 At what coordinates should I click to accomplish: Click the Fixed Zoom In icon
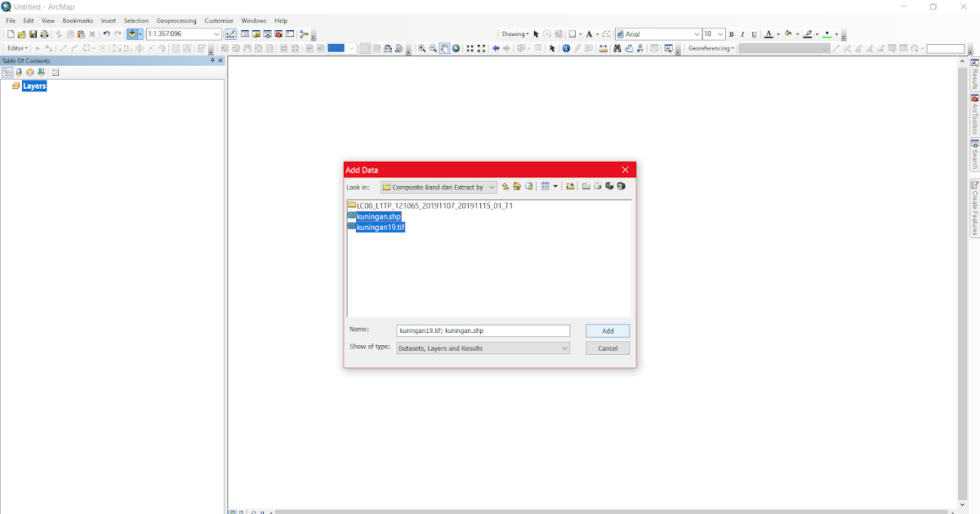pyautogui.click(x=470, y=48)
